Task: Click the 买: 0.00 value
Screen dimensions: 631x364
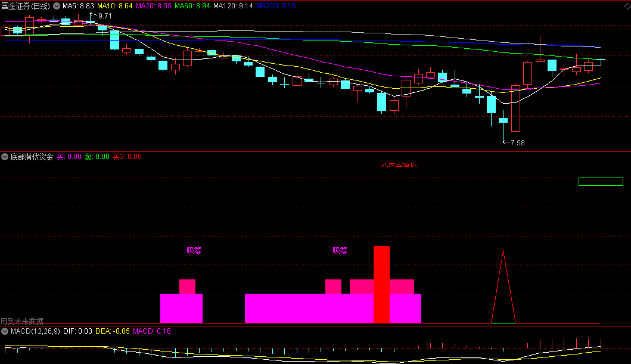Action: pos(69,157)
